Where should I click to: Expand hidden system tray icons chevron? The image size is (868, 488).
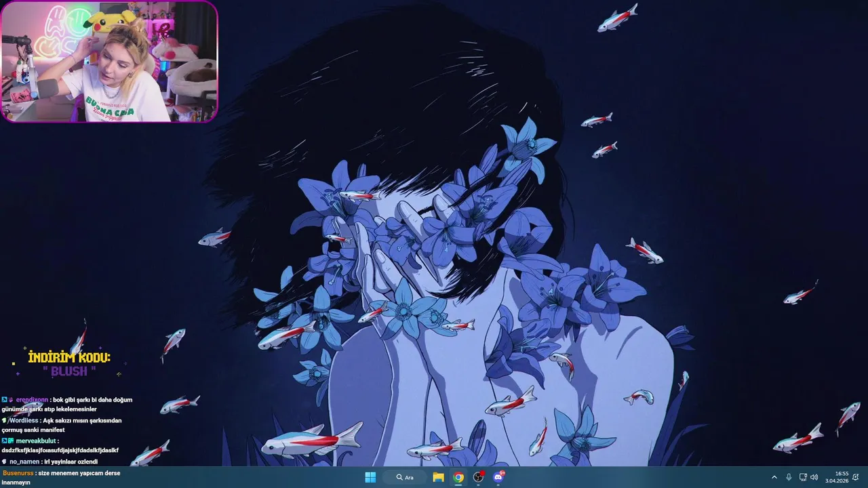click(774, 477)
